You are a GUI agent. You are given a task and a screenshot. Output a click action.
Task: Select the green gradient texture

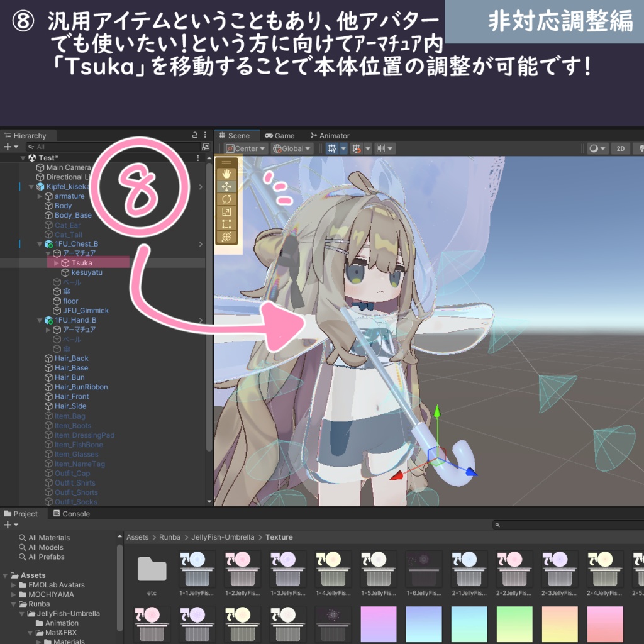click(x=514, y=624)
